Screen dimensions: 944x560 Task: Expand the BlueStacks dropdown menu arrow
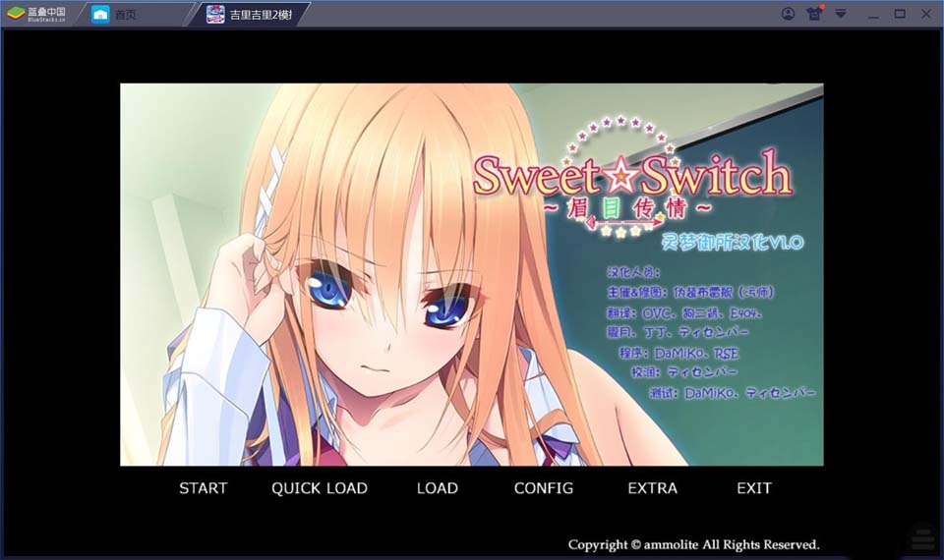(841, 13)
